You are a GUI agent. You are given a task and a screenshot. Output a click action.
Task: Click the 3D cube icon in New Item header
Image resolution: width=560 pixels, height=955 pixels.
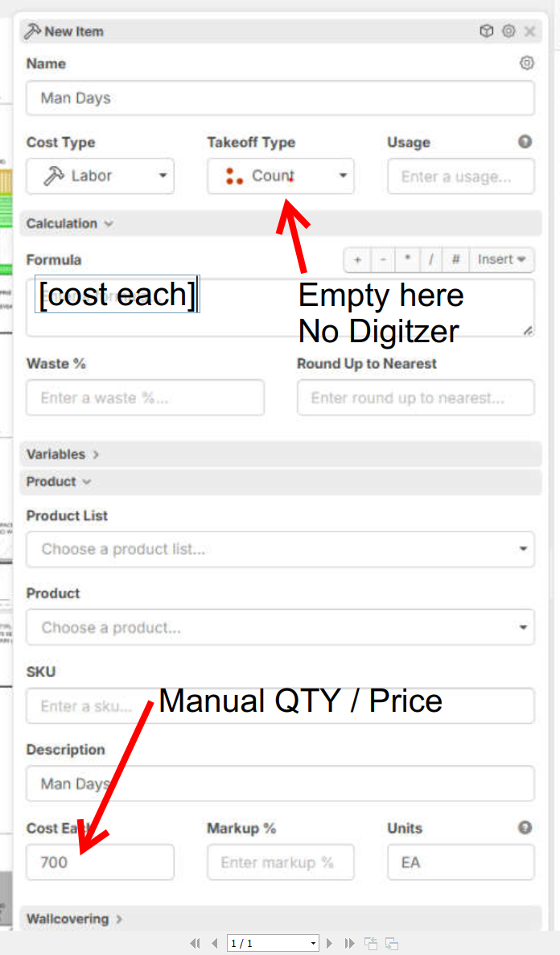pyautogui.click(x=486, y=31)
